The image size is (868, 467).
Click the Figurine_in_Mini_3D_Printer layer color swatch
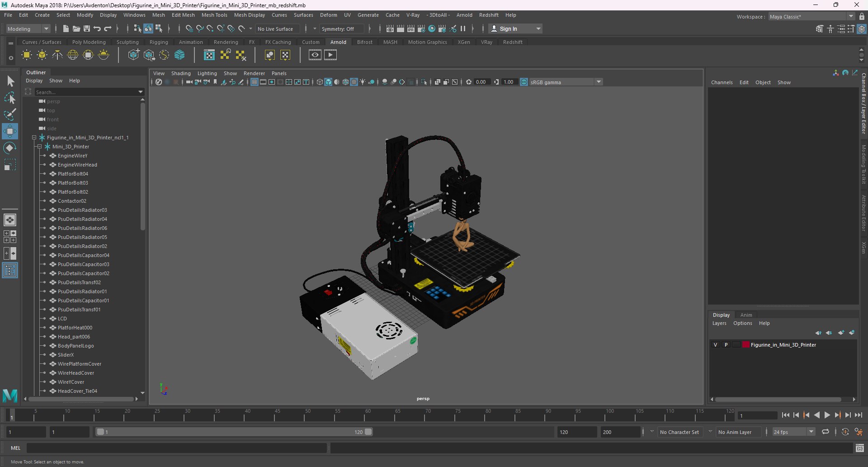pos(746,345)
